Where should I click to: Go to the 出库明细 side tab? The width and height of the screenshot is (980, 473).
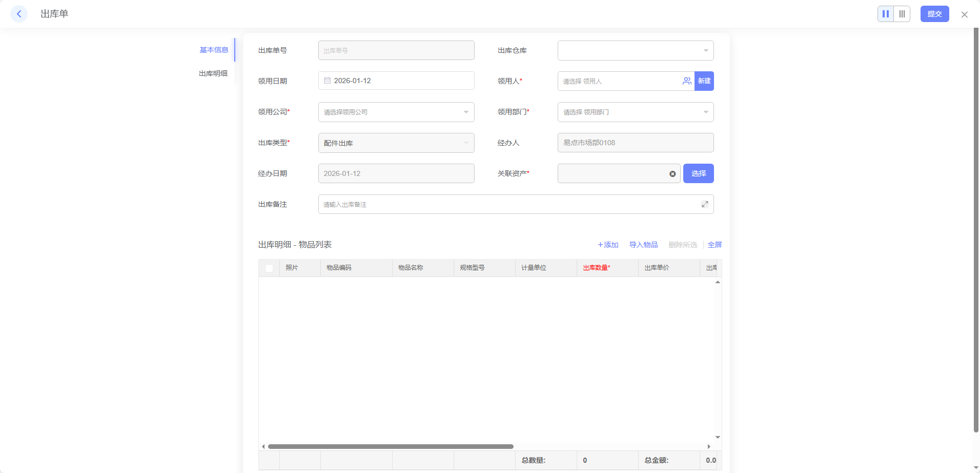tap(213, 73)
